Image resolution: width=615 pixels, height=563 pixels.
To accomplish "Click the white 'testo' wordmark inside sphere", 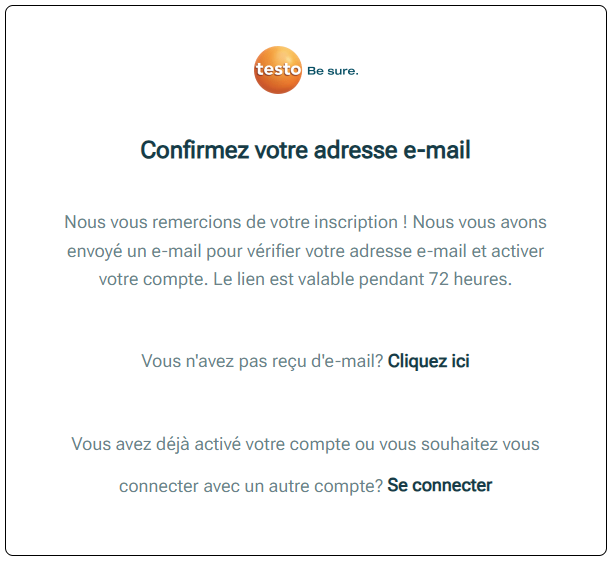I will coord(278,69).
